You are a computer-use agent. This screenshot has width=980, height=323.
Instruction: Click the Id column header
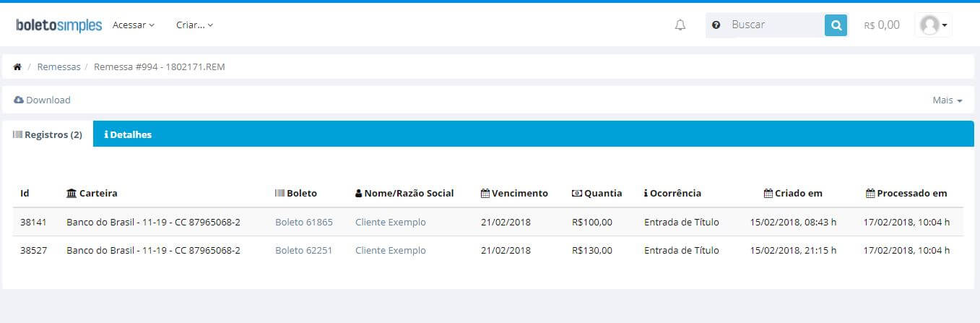pyautogui.click(x=25, y=194)
